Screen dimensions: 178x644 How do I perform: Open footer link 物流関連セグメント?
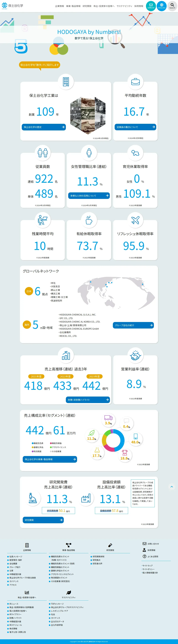pos(59,578)
